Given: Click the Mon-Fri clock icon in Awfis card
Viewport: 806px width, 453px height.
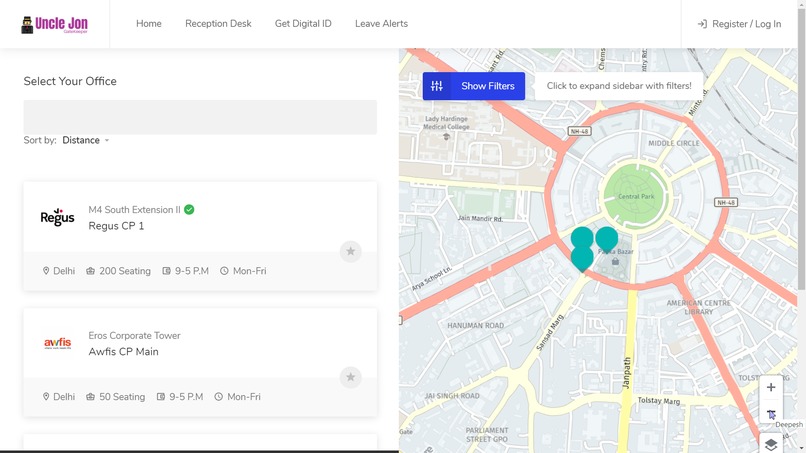Looking at the screenshot, I should [218, 397].
